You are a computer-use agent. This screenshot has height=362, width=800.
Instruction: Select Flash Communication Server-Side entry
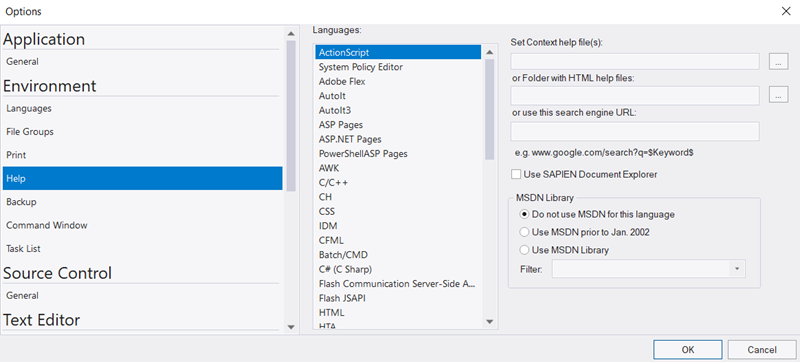click(x=398, y=283)
